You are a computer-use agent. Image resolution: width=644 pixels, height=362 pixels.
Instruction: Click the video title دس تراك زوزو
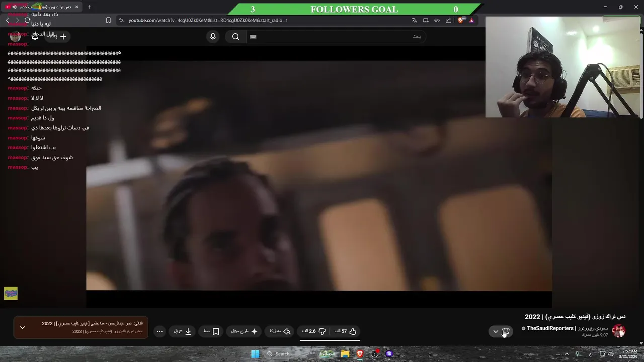[575, 317]
